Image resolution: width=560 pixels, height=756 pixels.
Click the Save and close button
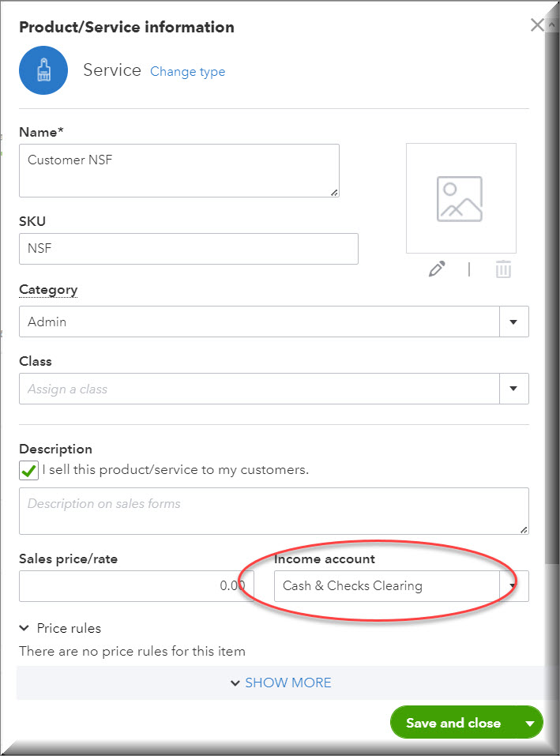coord(453,723)
